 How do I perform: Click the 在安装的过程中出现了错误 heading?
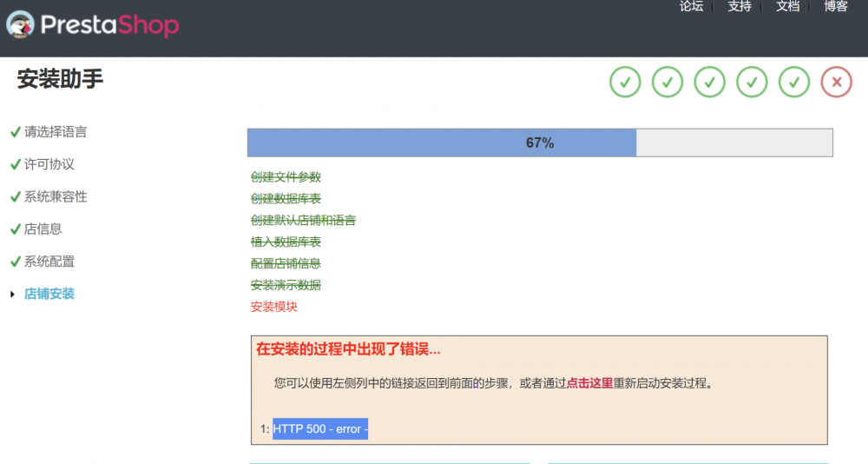pos(348,349)
